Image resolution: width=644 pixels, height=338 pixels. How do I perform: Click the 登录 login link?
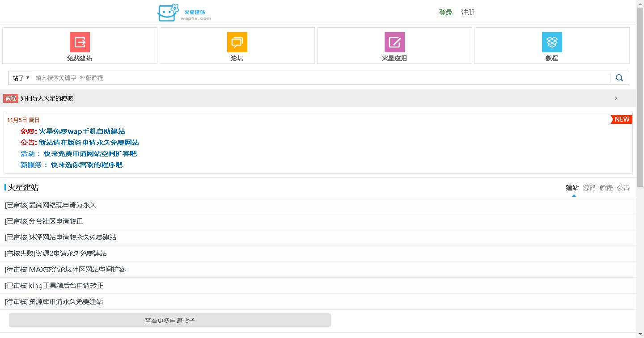click(445, 13)
